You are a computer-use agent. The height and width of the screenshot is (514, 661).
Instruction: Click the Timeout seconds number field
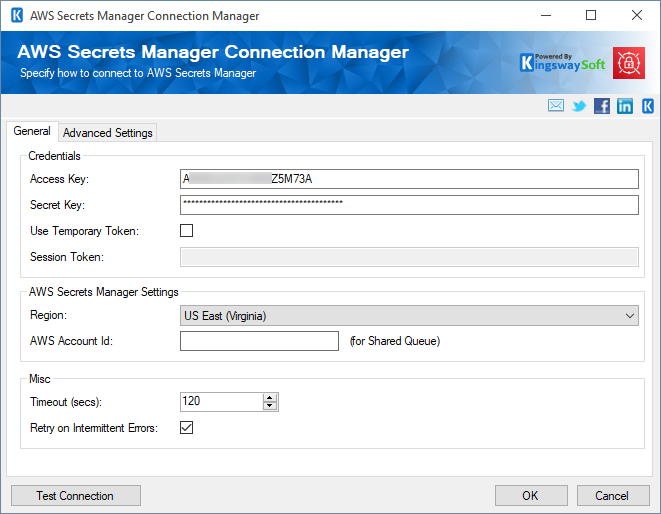pos(222,401)
